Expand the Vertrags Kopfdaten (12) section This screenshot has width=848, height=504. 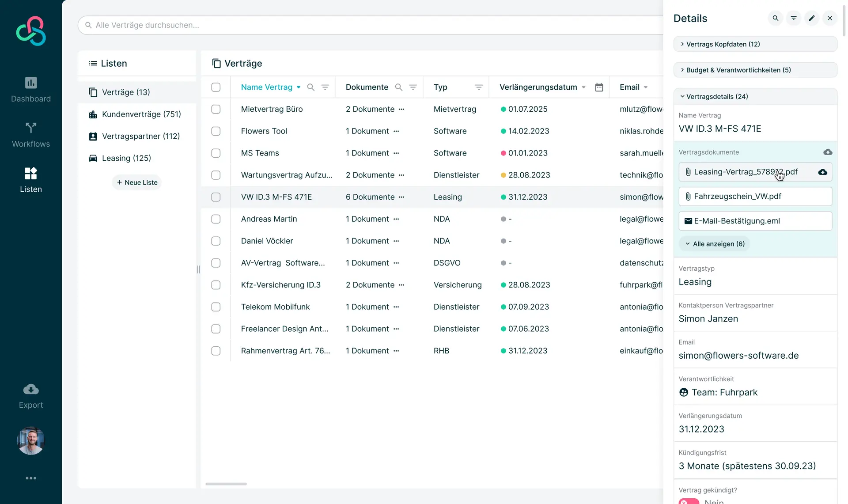[x=755, y=44]
